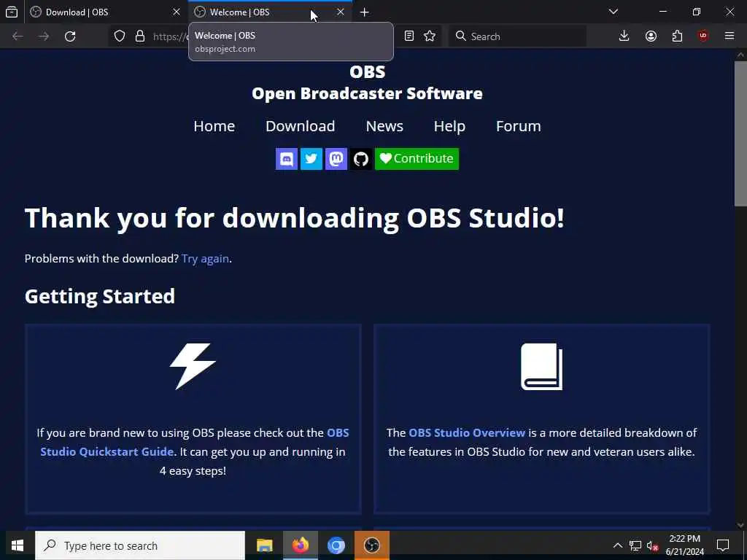Toggle reader view icon
The height and width of the screenshot is (560, 747).
[409, 36]
